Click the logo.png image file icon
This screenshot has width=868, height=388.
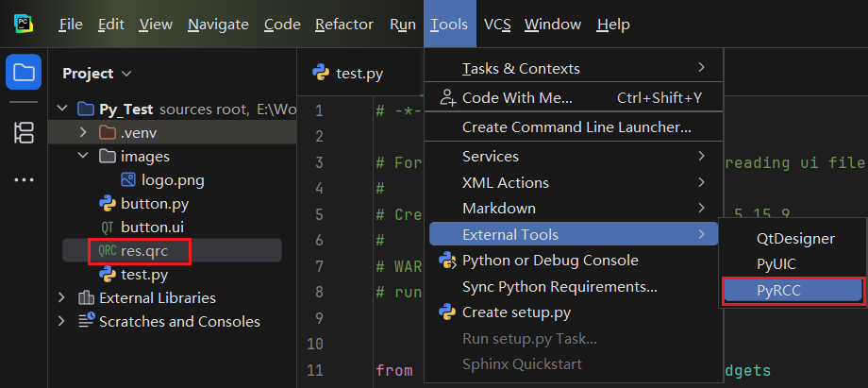[x=128, y=180]
